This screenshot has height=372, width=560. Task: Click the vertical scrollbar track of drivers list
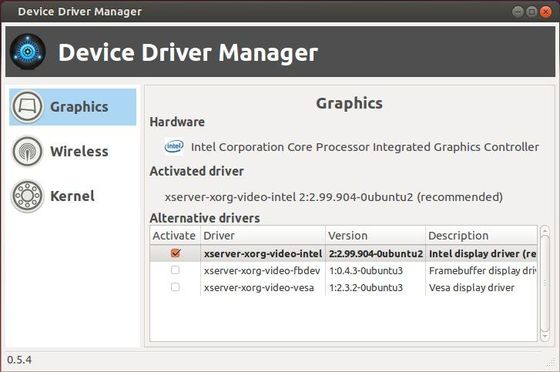pos(545,283)
